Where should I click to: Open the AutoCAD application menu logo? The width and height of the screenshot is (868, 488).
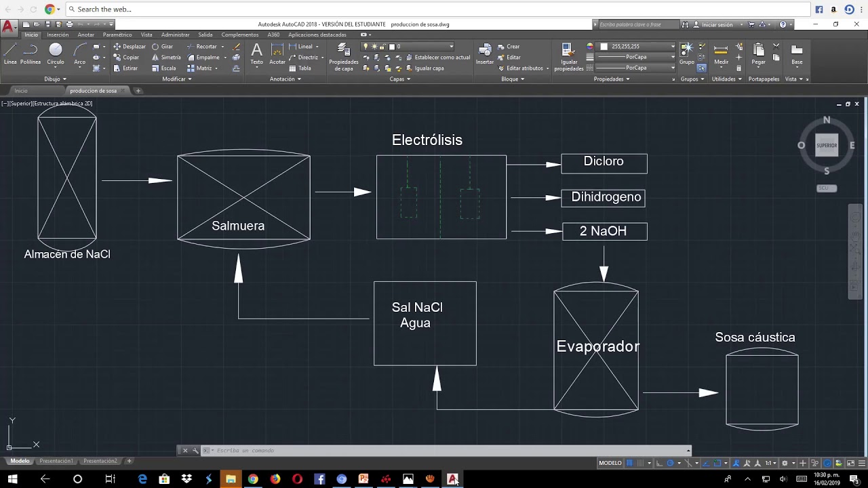pyautogui.click(x=8, y=28)
